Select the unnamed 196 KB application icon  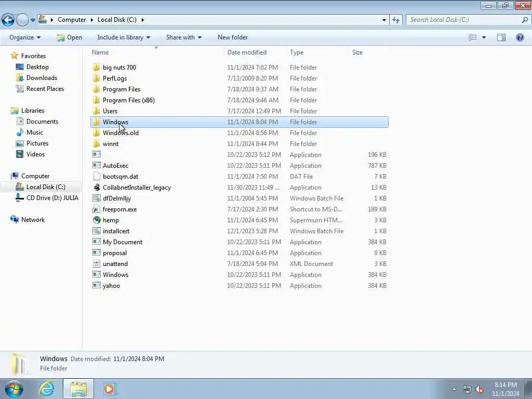click(x=96, y=154)
